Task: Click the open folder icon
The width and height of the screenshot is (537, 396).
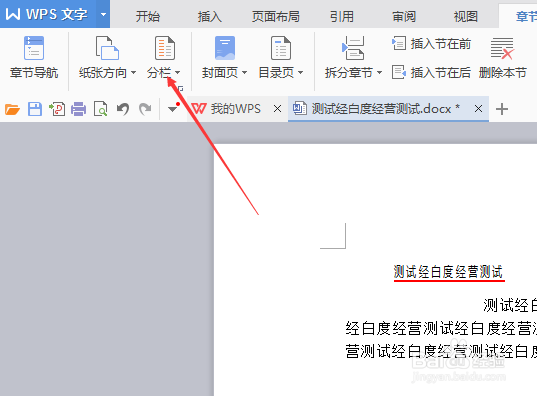Action: coord(12,109)
